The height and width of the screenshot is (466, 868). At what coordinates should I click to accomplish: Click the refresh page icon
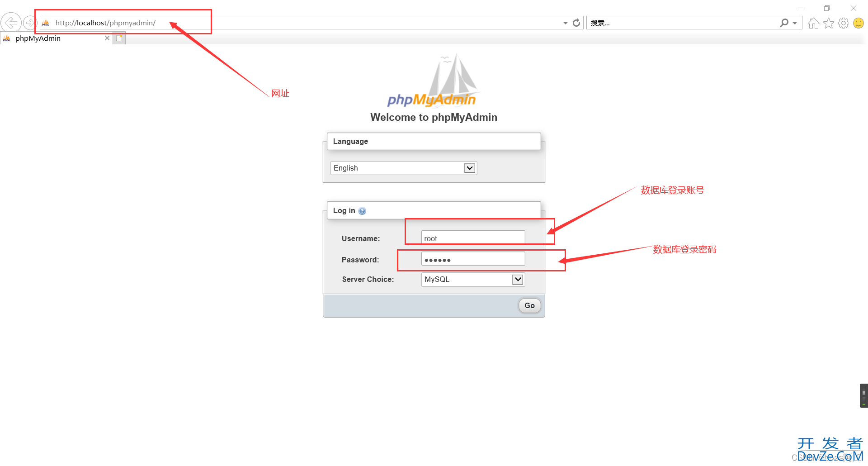coord(576,23)
